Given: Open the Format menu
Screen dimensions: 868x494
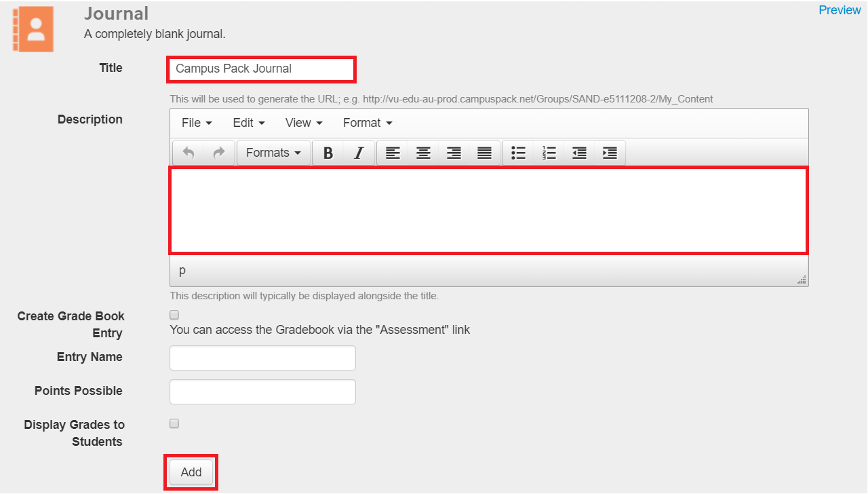Looking at the screenshot, I should (368, 123).
